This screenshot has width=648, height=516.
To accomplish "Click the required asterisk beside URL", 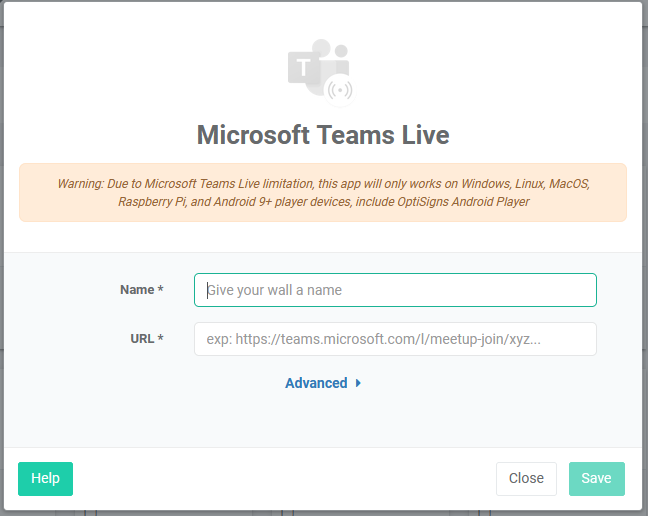I will (161, 339).
